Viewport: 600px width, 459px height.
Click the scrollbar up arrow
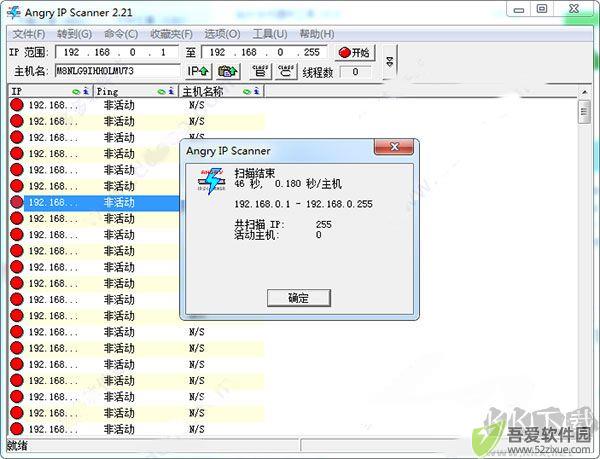(584, 92)
